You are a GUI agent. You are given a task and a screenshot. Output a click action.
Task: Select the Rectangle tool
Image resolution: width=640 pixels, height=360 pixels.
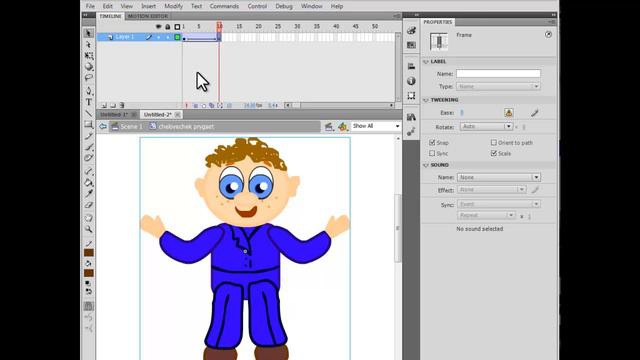tap(89, 124)
